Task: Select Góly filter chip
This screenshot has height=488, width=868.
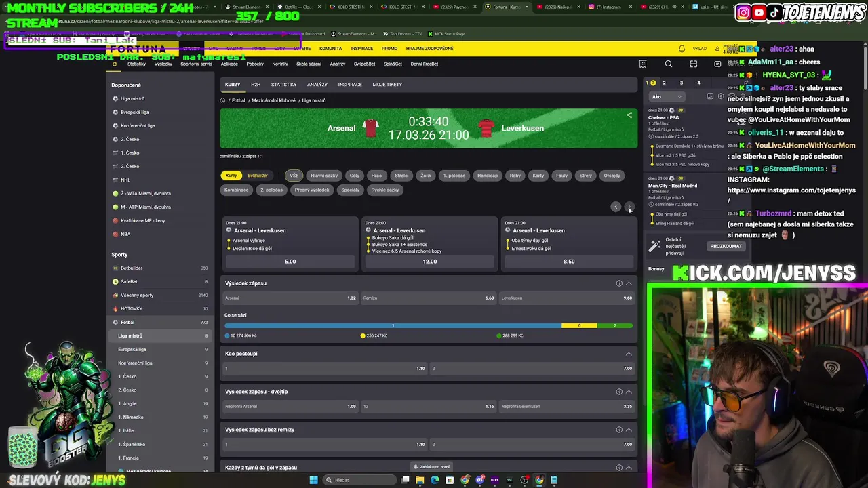Action: click(x=355, y=176)
